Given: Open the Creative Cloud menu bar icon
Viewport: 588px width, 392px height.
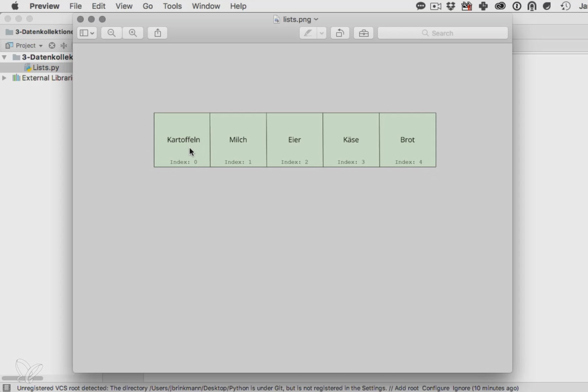Looking at the screenshot, I should click(x=500, y=6).
